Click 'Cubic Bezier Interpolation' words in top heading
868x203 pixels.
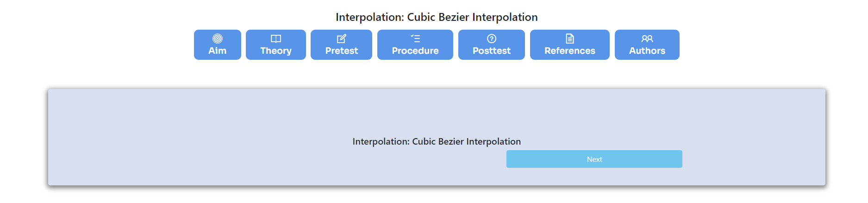click(x=472, y=17)
